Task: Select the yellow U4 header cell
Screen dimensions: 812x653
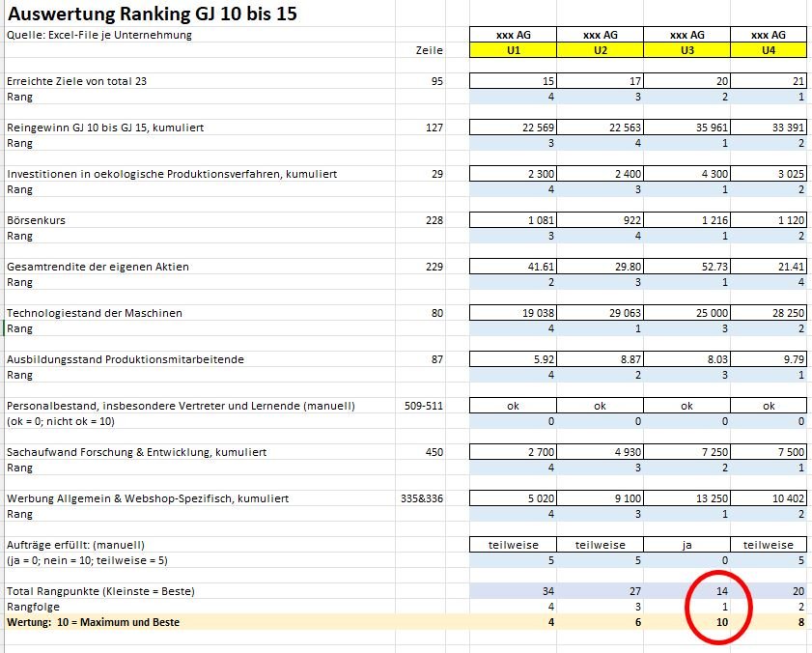Action: (x=769, y=50)
